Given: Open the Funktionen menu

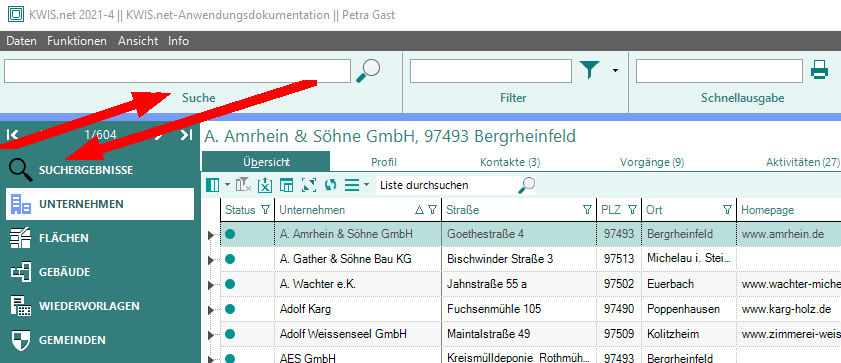Looking at the screenshot, I should [77, 41].
